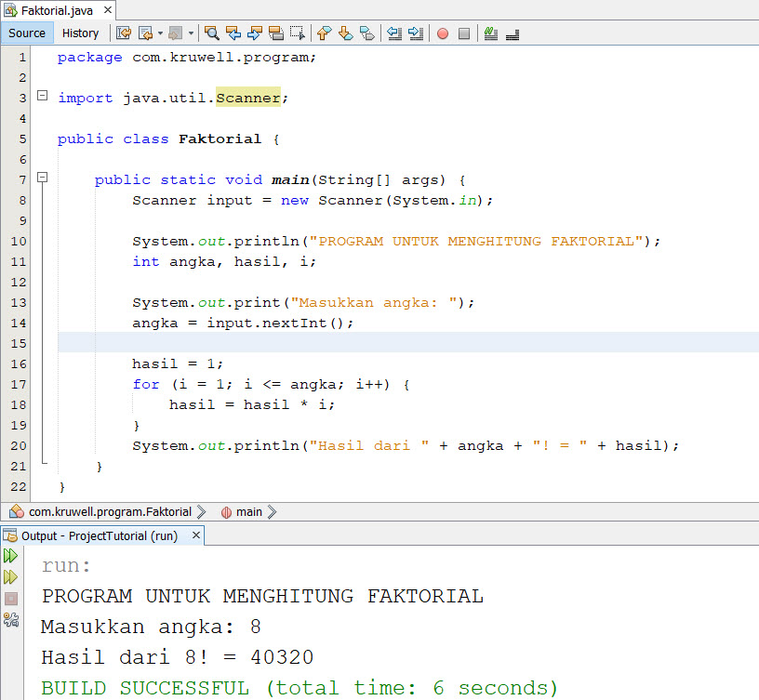Open the Output panel settings icon
The image size is (759, 700).
coord(10,619)
